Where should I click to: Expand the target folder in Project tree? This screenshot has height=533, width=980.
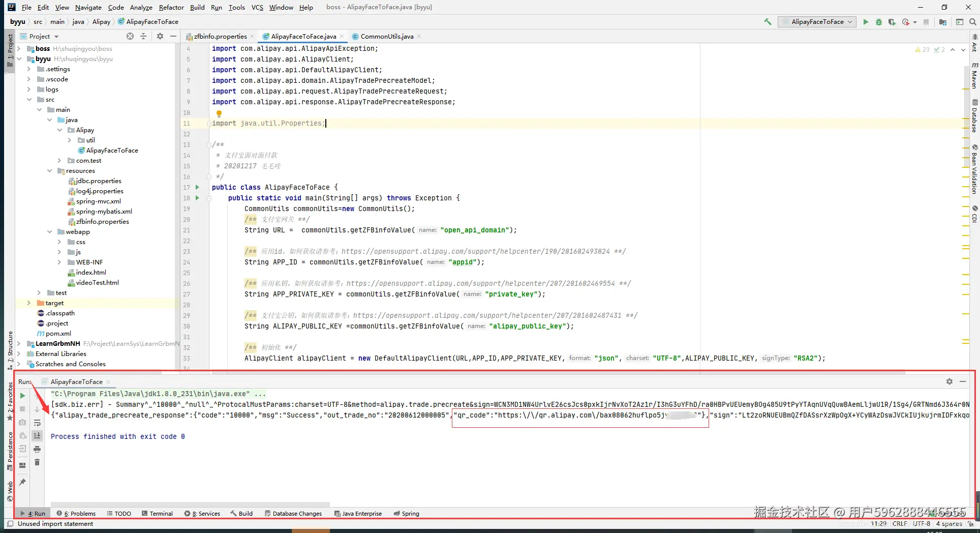pyautogui.click(x=29, y=303)
